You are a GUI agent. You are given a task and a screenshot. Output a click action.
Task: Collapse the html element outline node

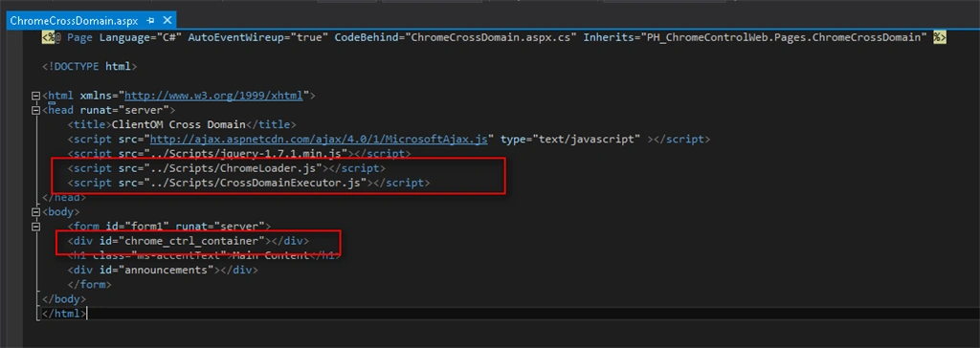[x=35, y=97]
